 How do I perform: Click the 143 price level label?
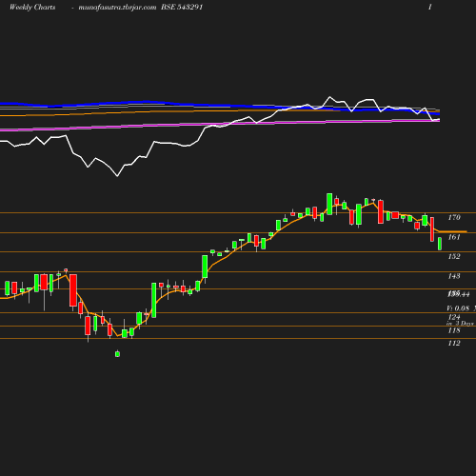click(454, 276)
